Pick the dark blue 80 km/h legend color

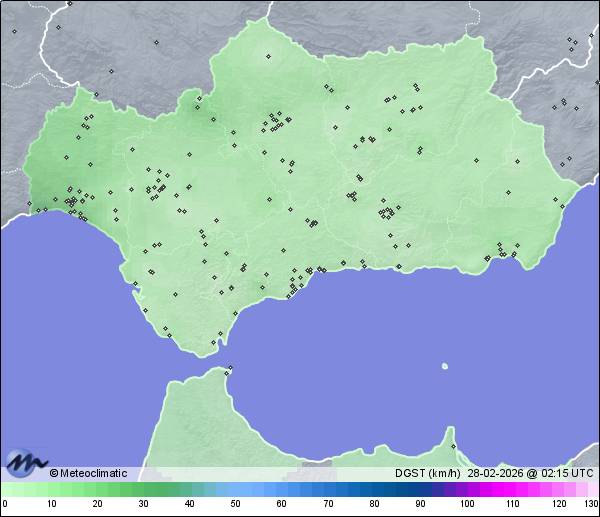(x=374, y=489)
